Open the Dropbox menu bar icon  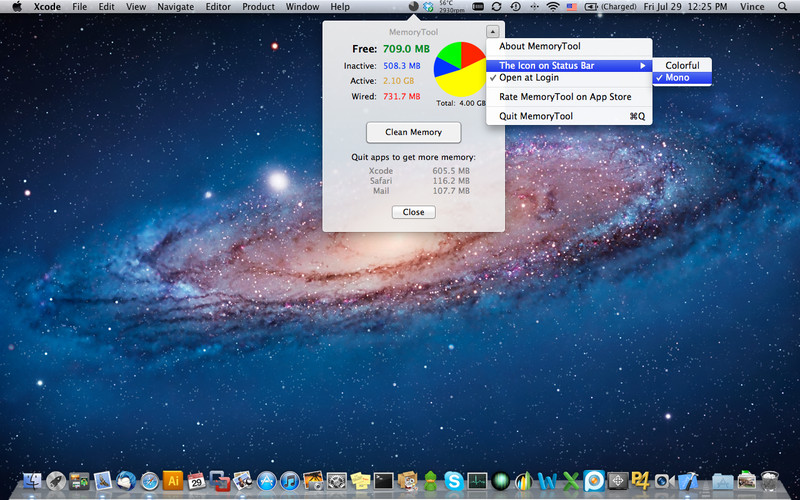coord(429,7)
